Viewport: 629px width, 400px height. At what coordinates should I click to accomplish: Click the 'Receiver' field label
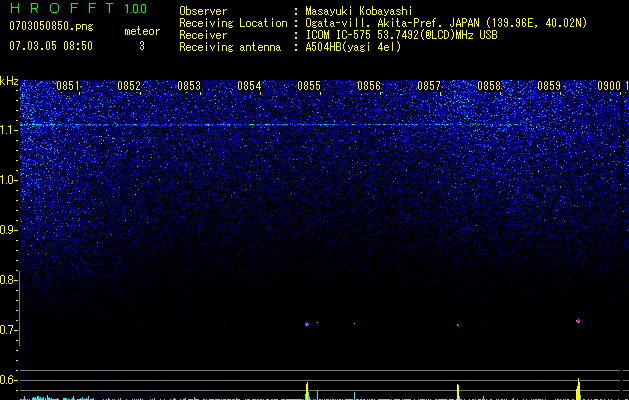203,35
